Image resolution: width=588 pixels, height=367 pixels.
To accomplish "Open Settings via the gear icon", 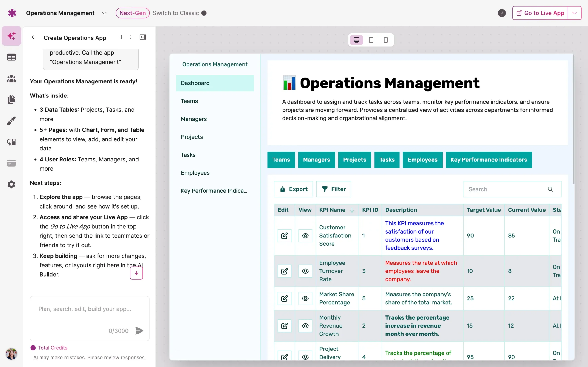I will coord(11,184).
